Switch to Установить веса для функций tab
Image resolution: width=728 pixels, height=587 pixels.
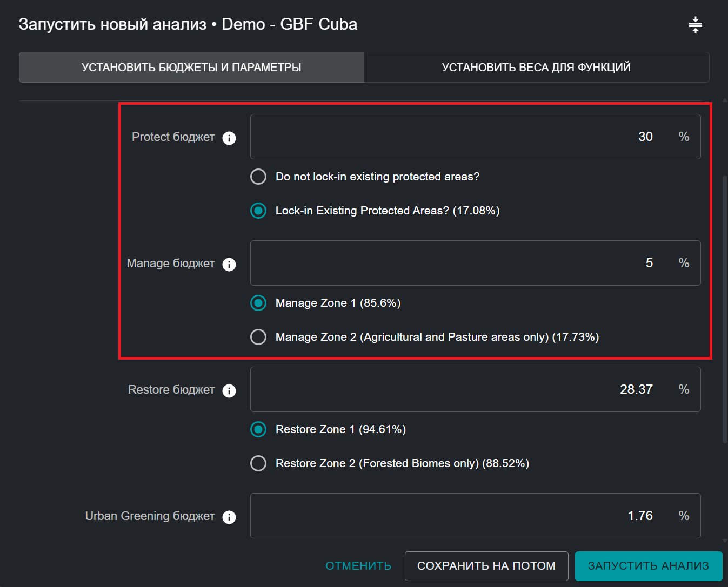(x=536, y=68)
